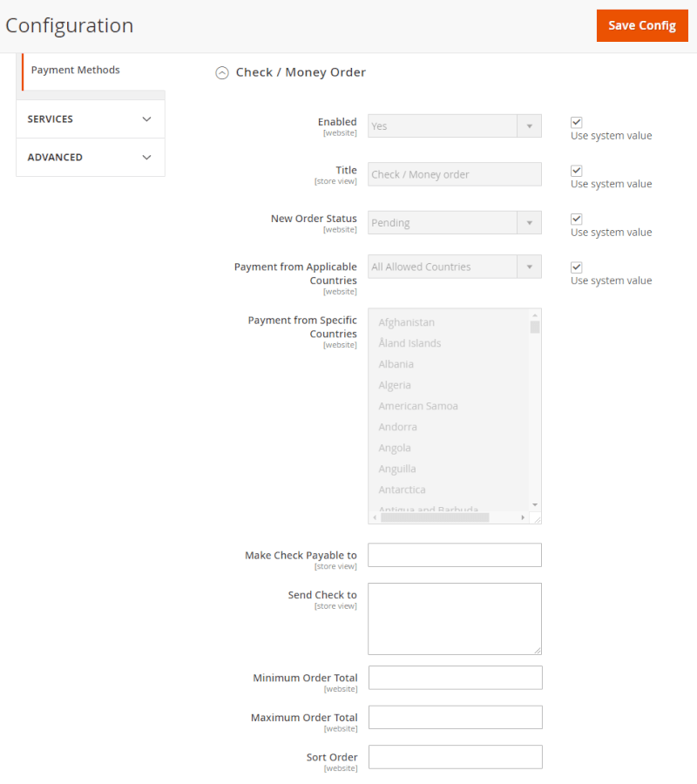This screenshot has height=784, width=697.
Task: Click the Minimum Order Total field
Action: pyautogui.click(x=454, y=677)
